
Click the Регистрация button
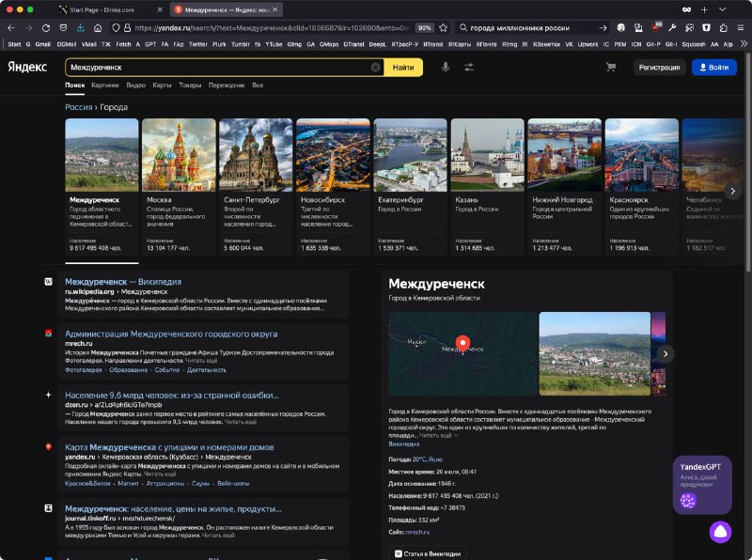pos(660,68)
